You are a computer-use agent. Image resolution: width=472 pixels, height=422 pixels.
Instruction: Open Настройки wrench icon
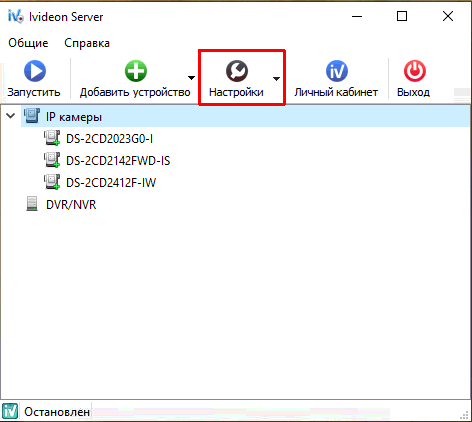pos(237,71)
